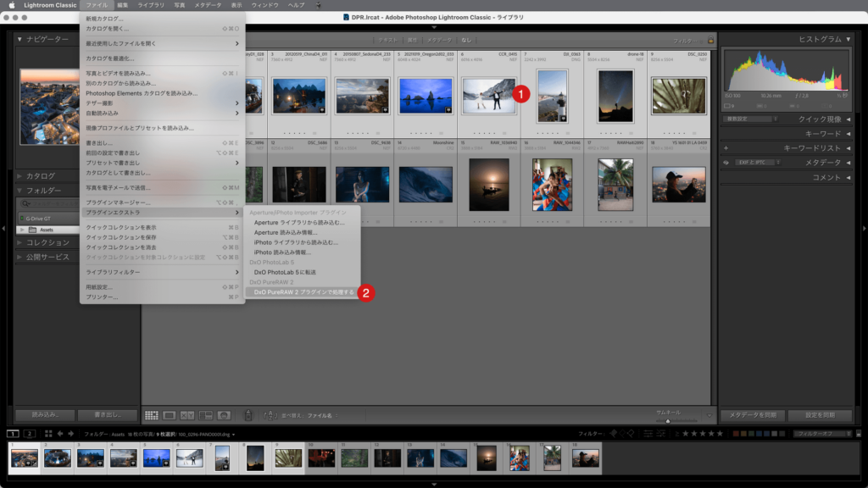Click Apple menu logo
This screenshot has width=868, height=488.
[12, 5]
